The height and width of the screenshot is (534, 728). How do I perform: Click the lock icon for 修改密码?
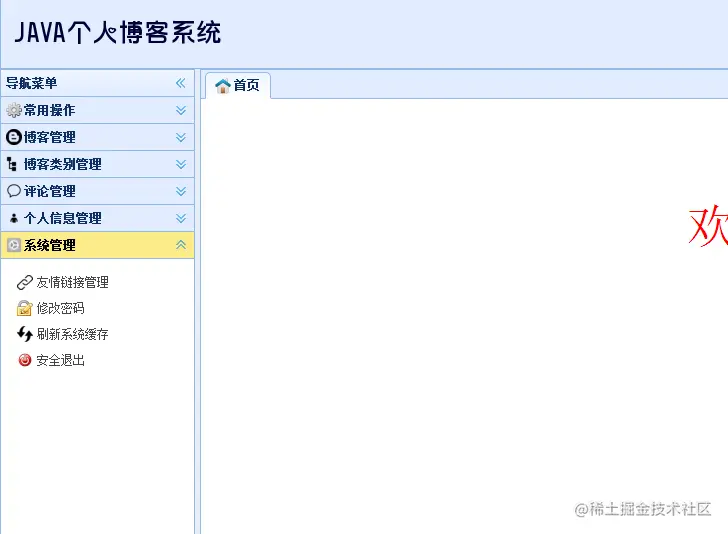point(25,308)
